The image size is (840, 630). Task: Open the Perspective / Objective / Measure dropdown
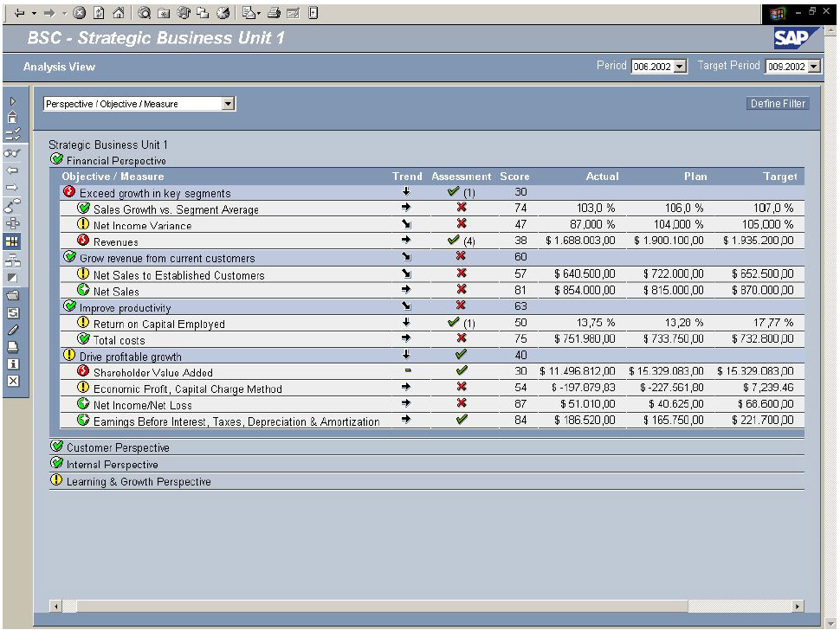(139, 104)
